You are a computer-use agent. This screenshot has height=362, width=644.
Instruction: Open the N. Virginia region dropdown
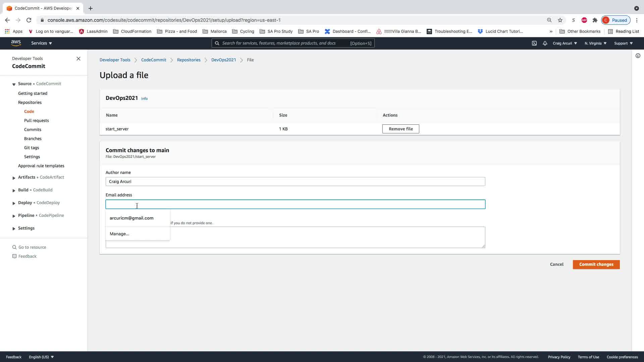[595, 43]
